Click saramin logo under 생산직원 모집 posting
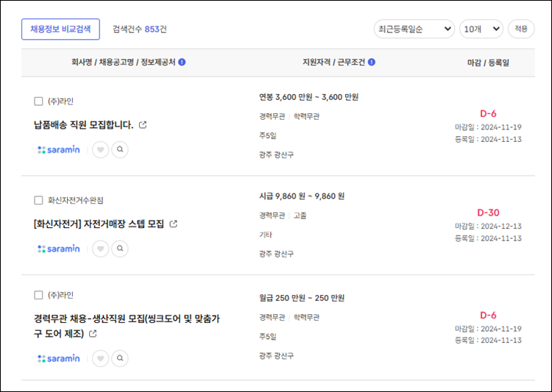Screen dimensions: 552x392 (x=59, y=359)
